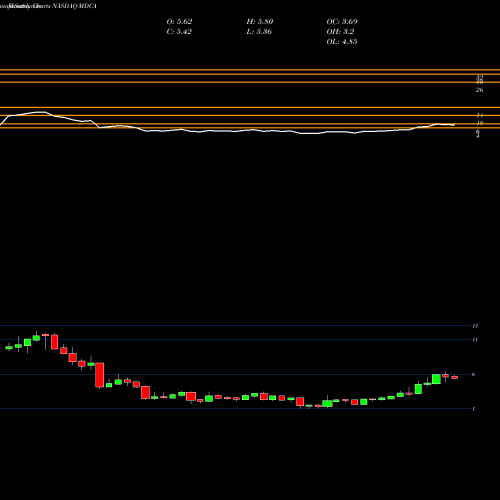Click the final red candlestick at far right

(x=455, y=377)
